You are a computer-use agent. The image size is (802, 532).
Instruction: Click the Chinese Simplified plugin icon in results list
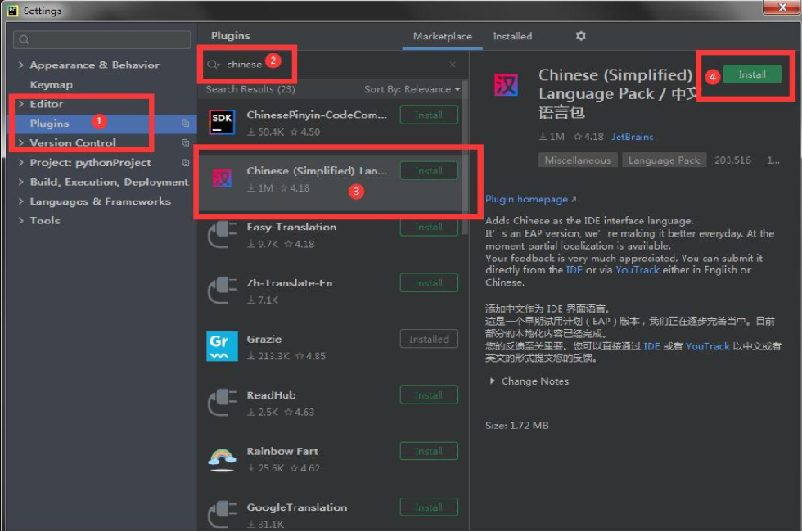coord(222,178)
